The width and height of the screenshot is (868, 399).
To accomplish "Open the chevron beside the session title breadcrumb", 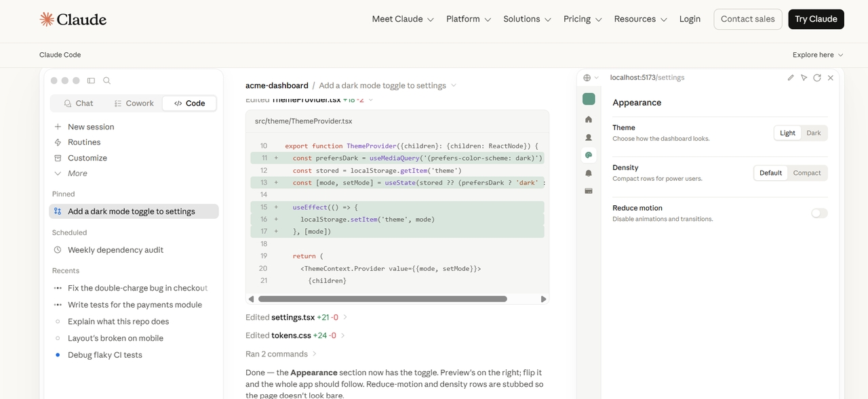I will pos(454,85).
